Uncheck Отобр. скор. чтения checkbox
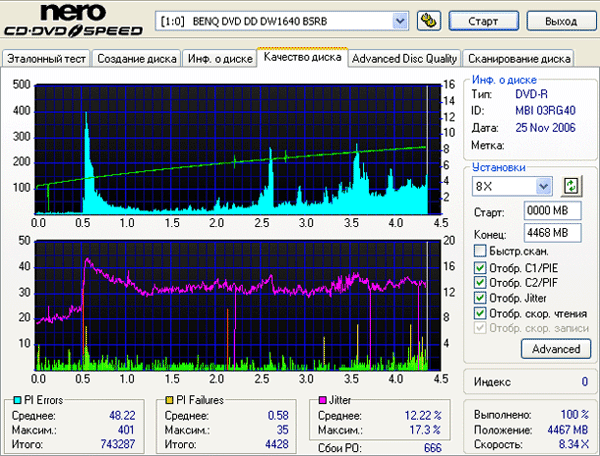The image size is (600, 456). pyautogui.click(x=479, y=312)
